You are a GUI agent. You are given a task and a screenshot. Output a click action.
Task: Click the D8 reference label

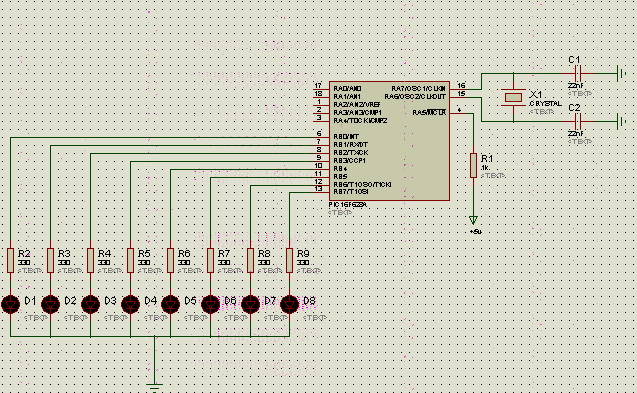309,301
